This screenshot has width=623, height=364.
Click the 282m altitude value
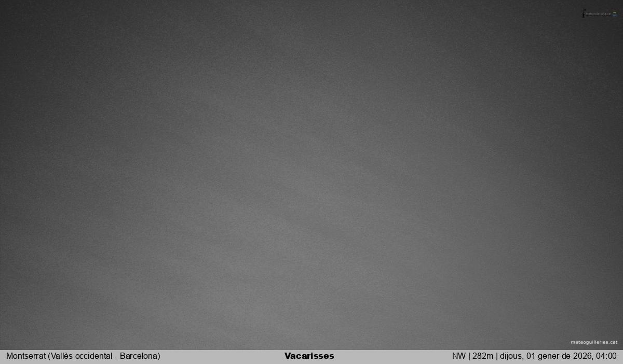482,356
